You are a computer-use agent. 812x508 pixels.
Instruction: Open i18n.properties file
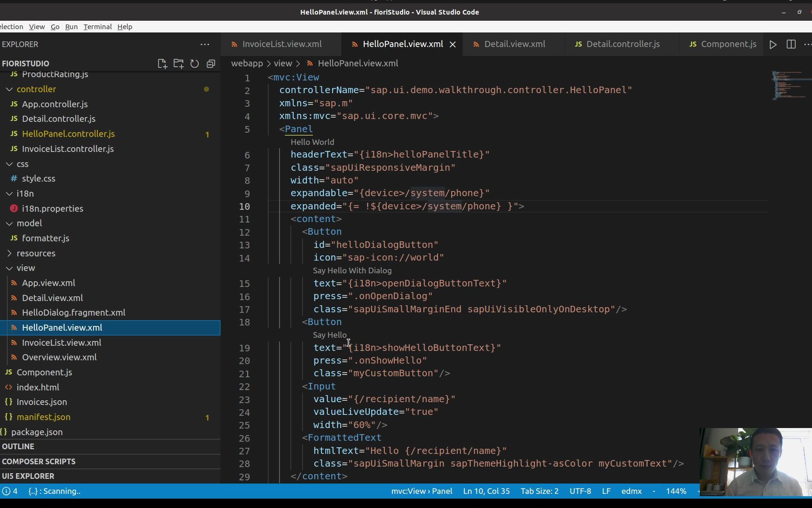pyautogui.click(x=52, y=208)
